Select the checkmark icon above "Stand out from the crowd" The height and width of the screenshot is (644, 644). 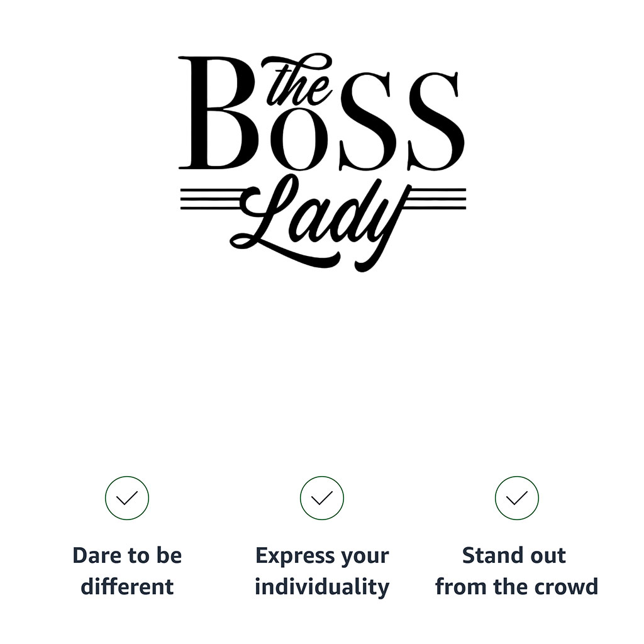516,498
